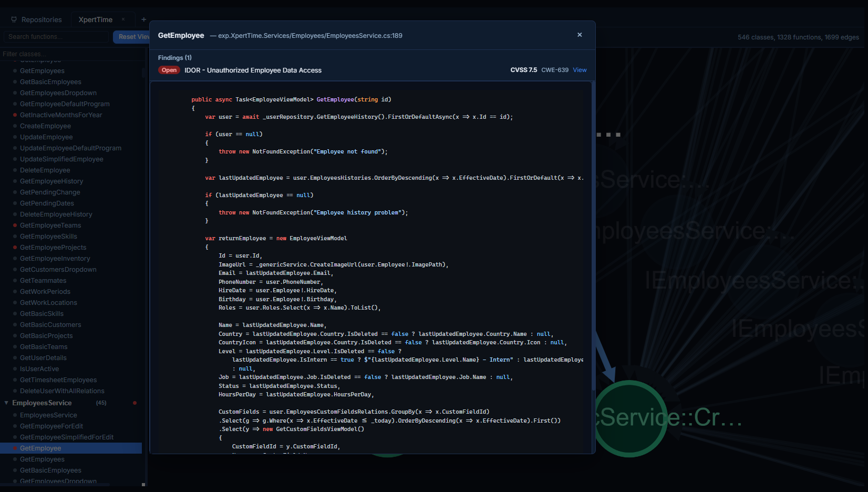Select the CreateEmployee function in the sidebar
The image size is (868, 492).
45,126
